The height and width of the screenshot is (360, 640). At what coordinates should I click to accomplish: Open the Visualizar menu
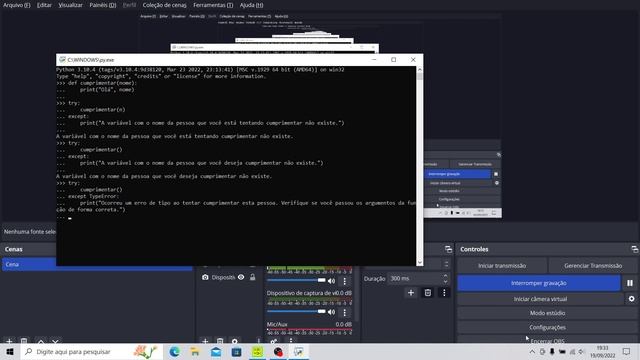70,5
